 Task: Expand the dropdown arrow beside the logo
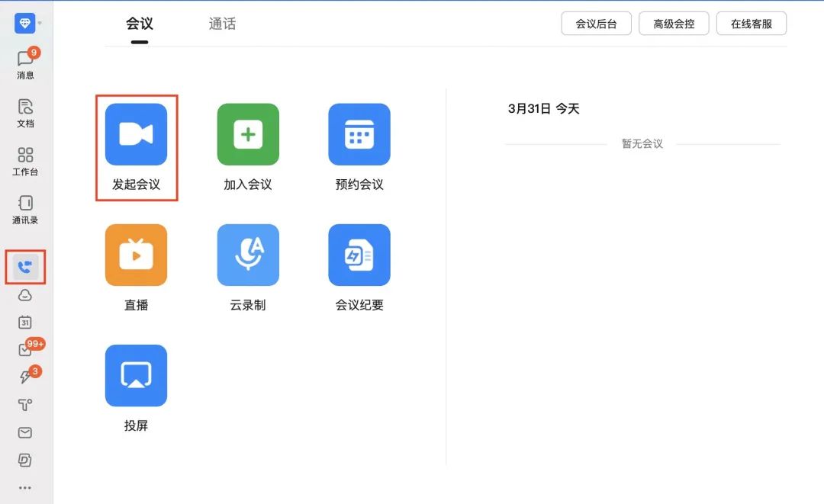(x=40, y=24)
